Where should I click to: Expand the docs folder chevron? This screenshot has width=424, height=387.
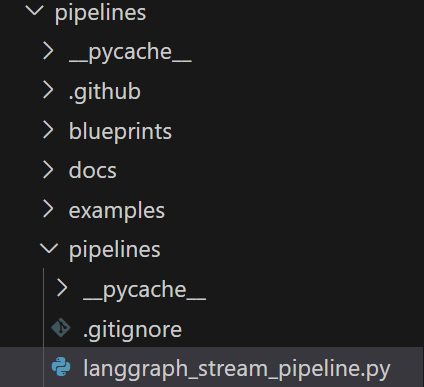pos(48,170)
